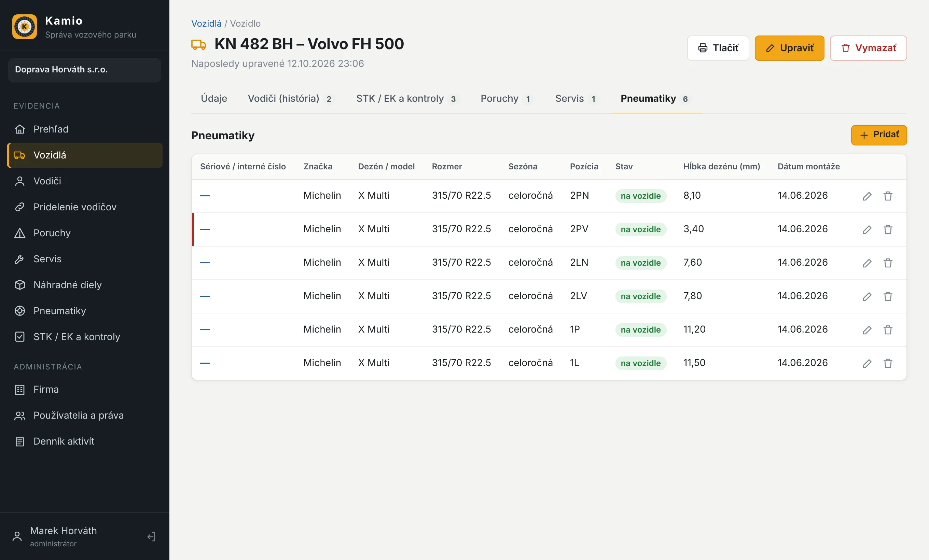This screenshot has width=929, height=560.
Task: Open Pneumatiky in the sidebar
Action: [x=85, y=311]
